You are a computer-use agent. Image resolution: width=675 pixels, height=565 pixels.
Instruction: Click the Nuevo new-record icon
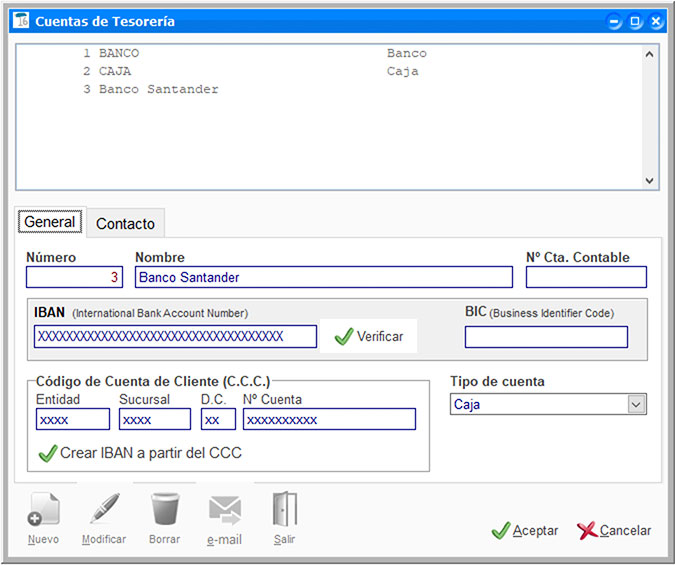tap(43, 509)
